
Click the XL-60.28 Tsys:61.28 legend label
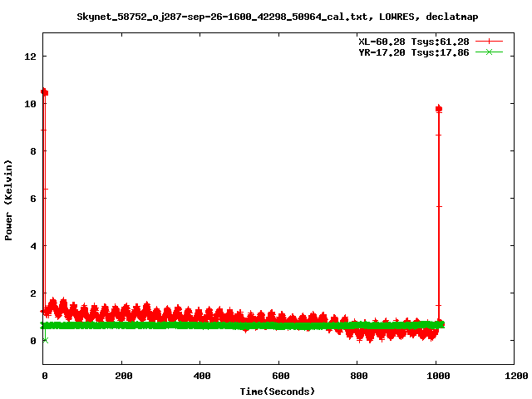pyautogui.click(x=414, y=42)
